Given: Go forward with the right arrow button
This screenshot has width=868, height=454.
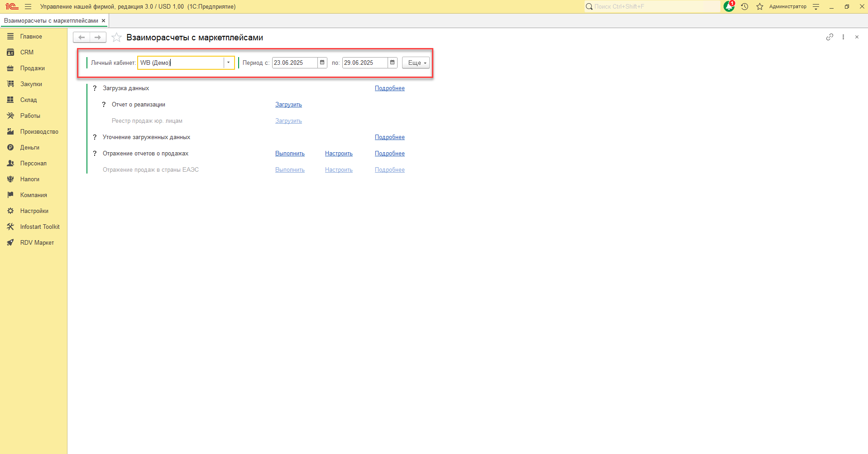Looking at the screenshot, I should pos(98,38).
